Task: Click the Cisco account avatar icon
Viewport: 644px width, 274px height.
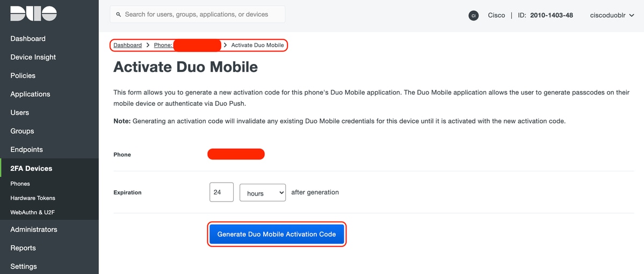Action: tap(474, 16)
